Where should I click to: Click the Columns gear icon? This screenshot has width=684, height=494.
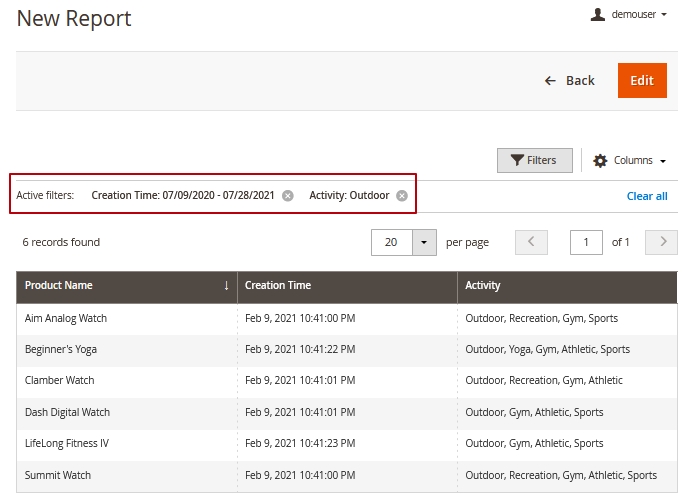pos(600,161)
